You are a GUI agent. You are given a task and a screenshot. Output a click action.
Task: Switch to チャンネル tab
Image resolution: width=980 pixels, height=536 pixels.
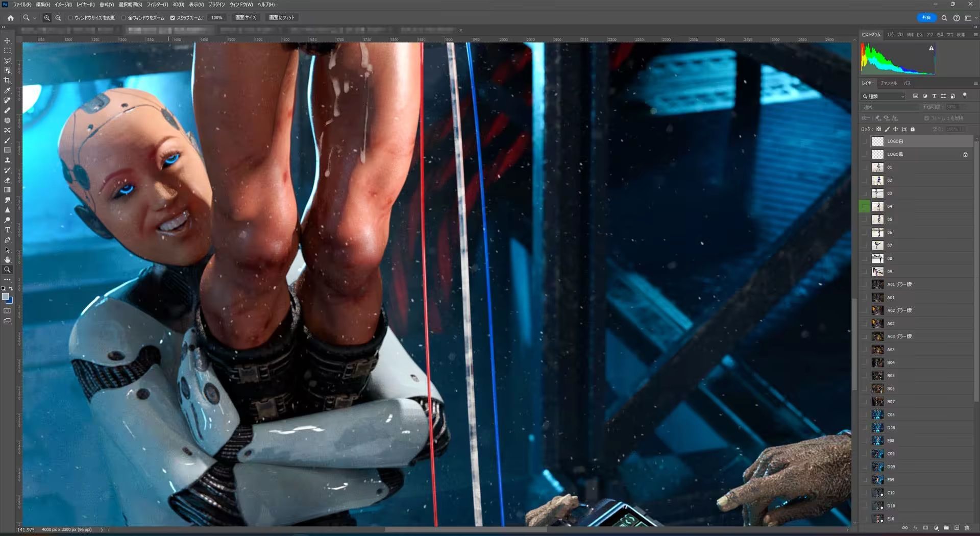(889, 83)
